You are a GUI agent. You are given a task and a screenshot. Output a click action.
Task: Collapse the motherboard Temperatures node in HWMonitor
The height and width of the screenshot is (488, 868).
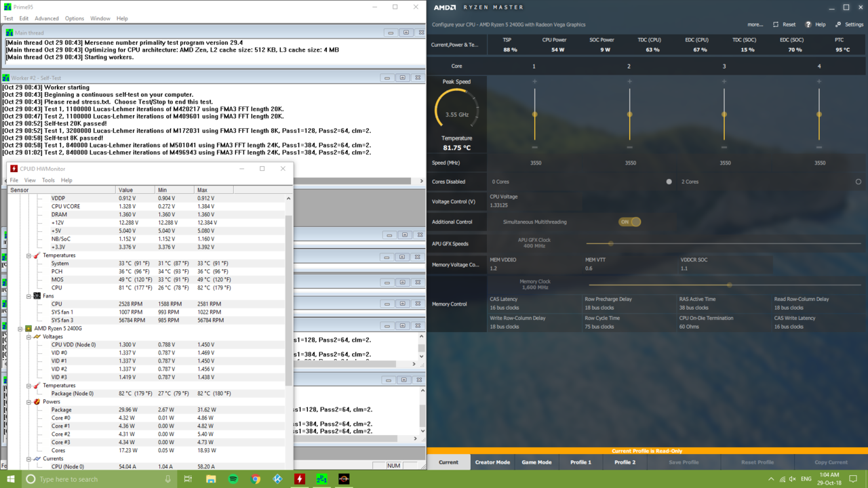[x=28, y=256]
